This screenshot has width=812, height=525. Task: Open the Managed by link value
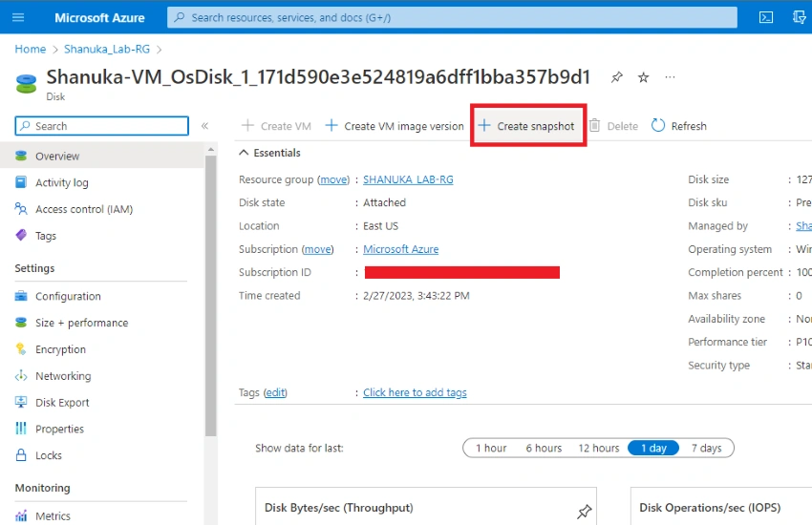pyautogui.click(x=803, y=226)
